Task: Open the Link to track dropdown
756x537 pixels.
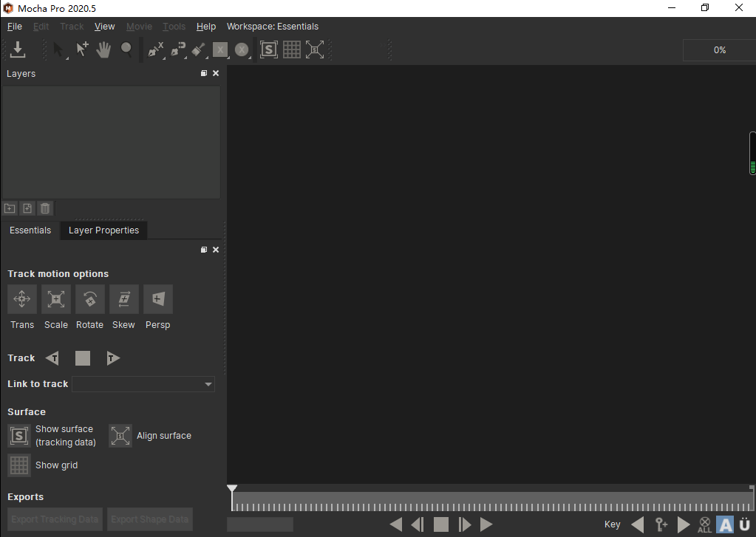Action: [x=143, y=384]
